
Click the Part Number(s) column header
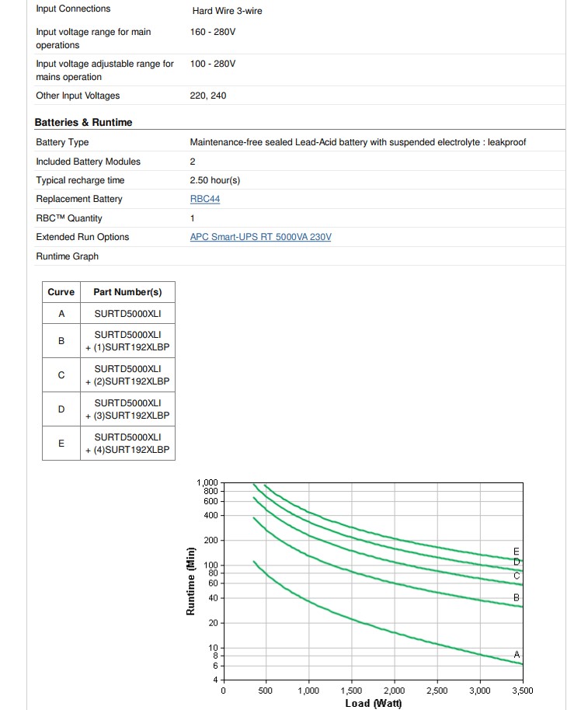point(127,292)
